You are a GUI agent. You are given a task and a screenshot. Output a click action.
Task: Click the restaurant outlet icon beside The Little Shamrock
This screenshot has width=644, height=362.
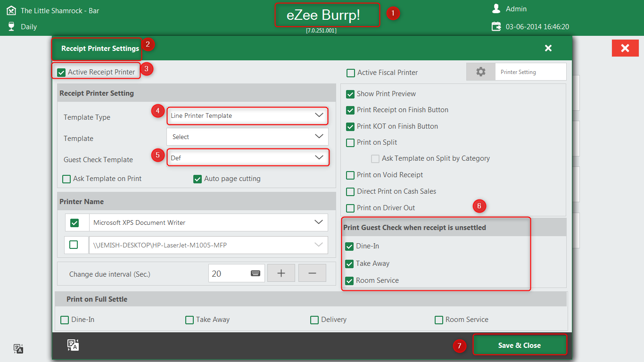pyautogui.click(x=11, y=10)
